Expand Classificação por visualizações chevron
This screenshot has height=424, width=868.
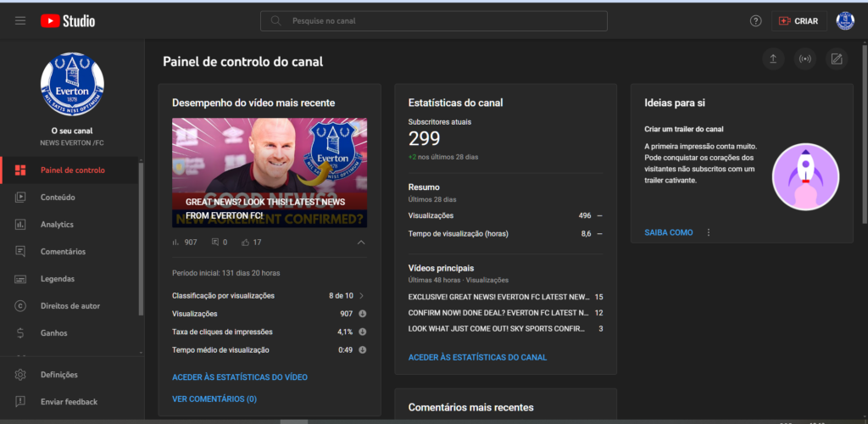361,296
